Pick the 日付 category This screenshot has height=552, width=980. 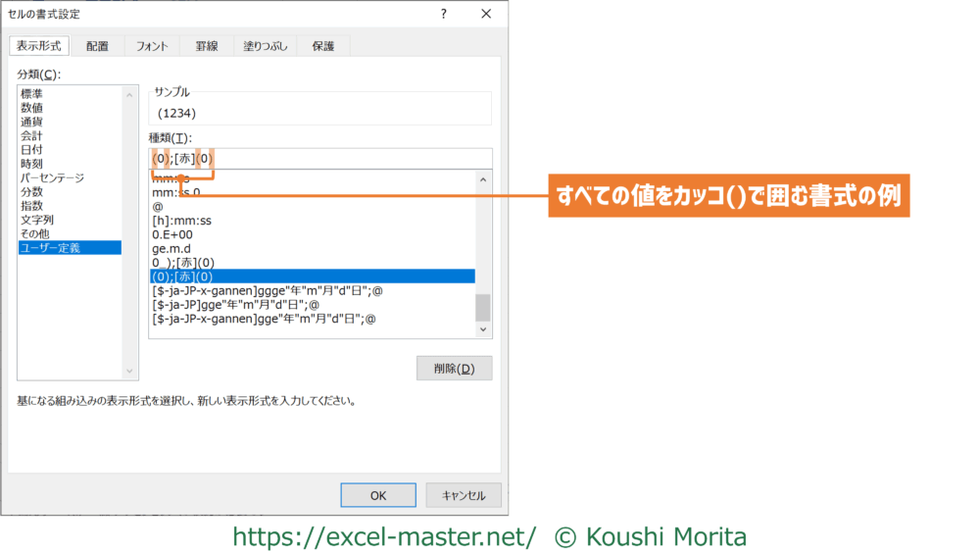(x=32, y=150)
